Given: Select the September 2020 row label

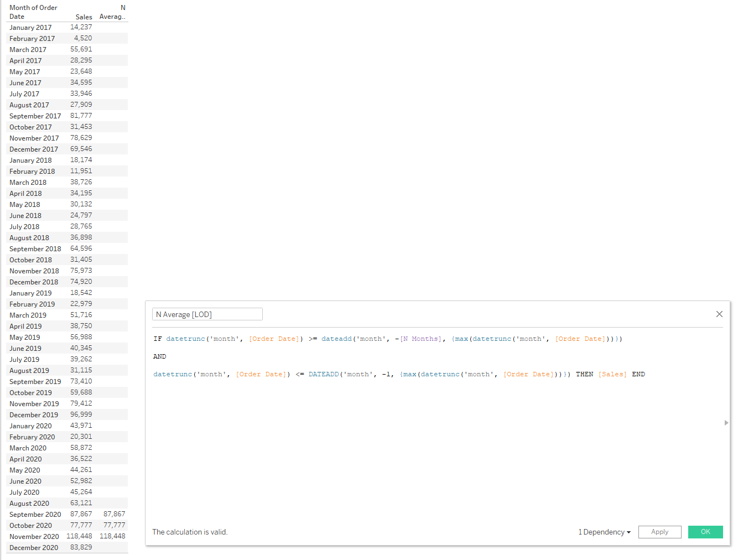Looking at the screenshot, I should point(35,515).
